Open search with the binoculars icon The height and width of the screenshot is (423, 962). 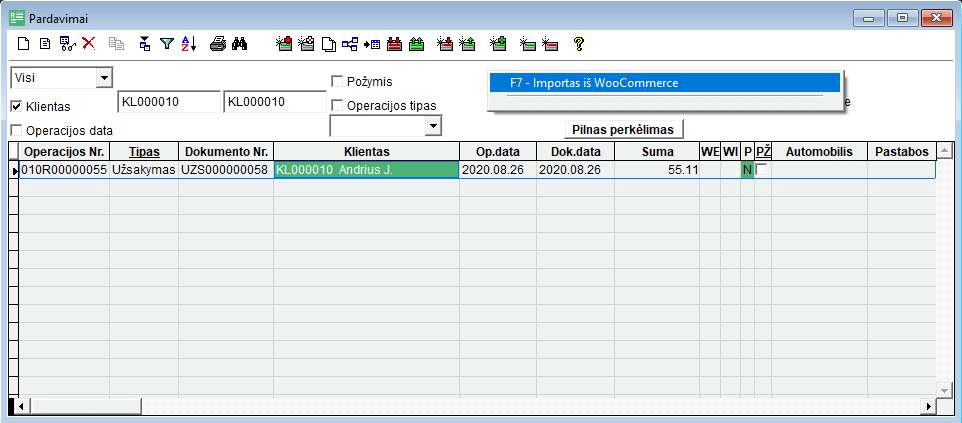[x=240, y=44]
